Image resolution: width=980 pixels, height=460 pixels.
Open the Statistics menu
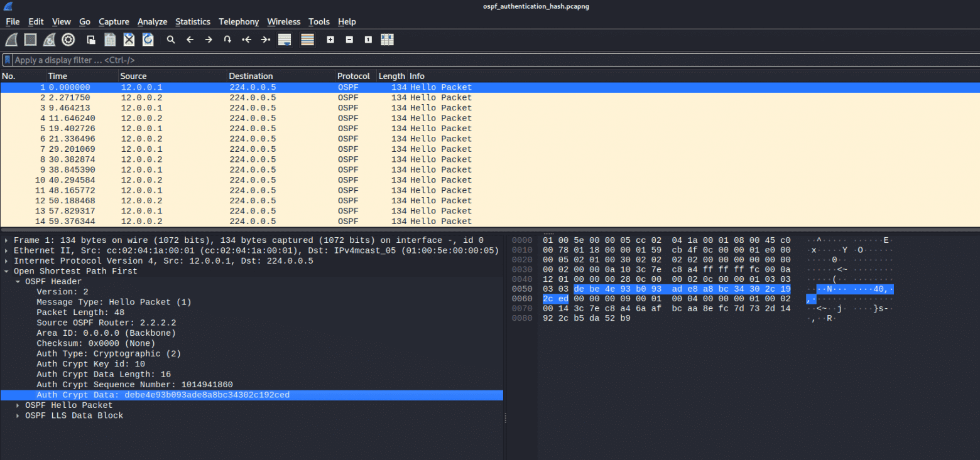click(192, 21)
